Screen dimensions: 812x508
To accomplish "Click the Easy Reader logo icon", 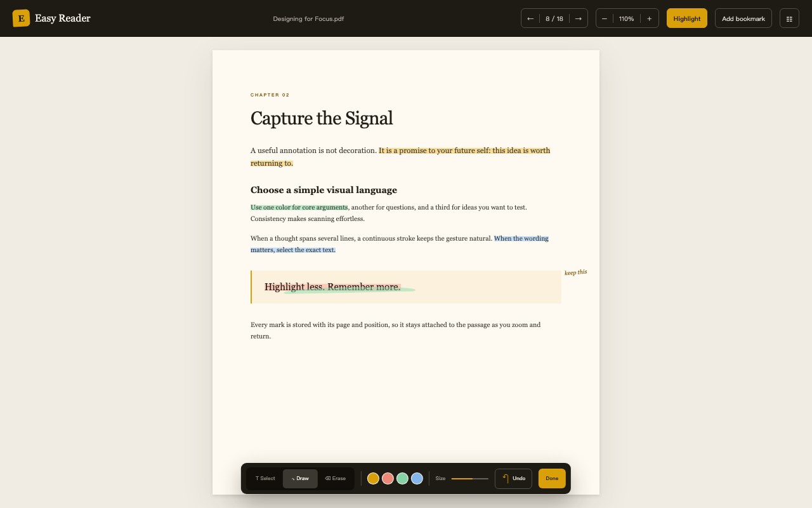I will pyautogui.click(x=21, y=18).
